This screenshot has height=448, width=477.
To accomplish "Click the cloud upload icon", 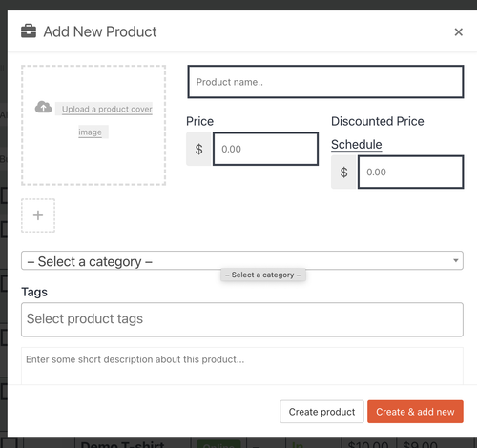I will [43, 108].
